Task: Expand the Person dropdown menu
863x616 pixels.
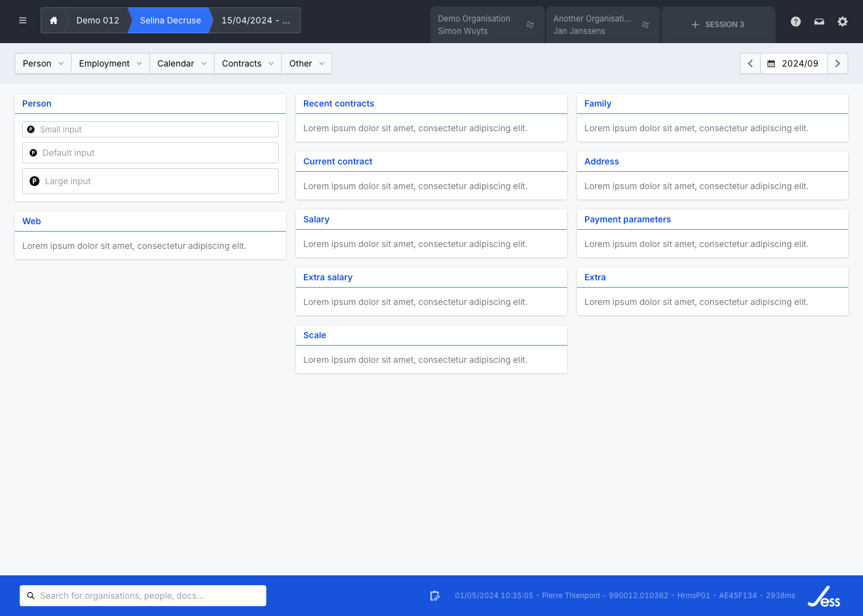Action: click(x=43, y=63)
